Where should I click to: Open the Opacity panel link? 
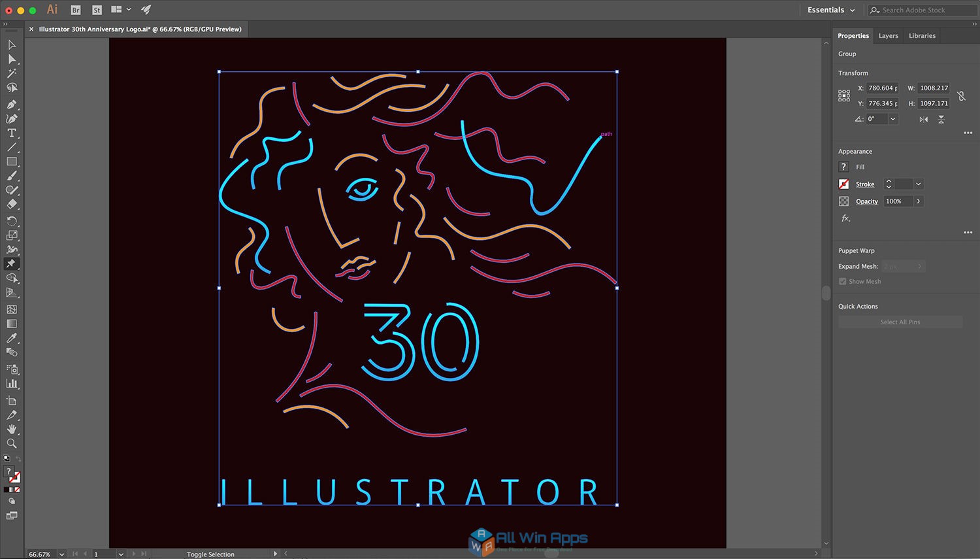click(x=867, y=201)
